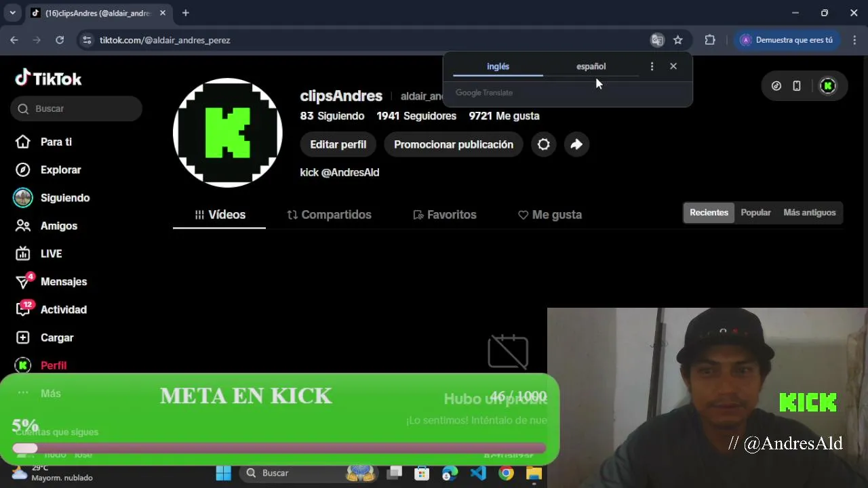The height and width of the screenshot is (488, 868).
Task: Sort videos by Más antiguos
Action: coord(809,213)
